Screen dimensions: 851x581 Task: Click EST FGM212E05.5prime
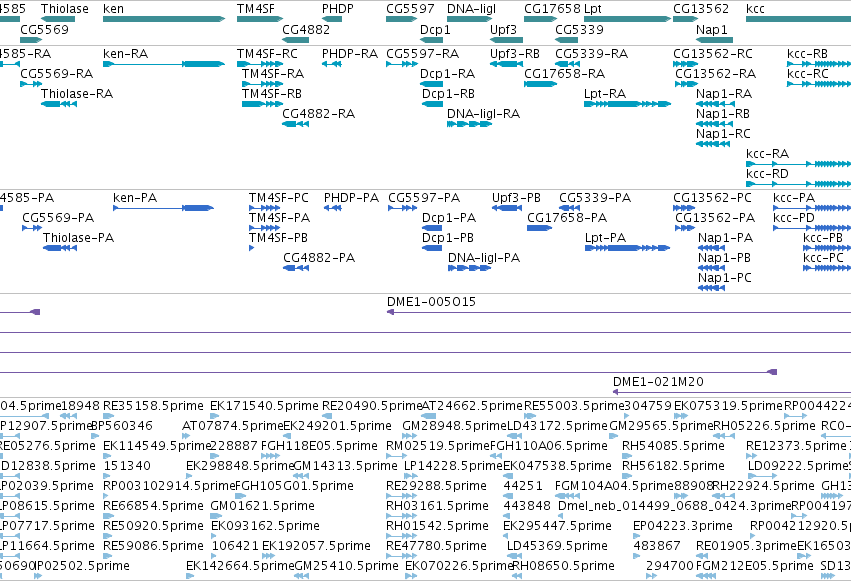[754, 566]
